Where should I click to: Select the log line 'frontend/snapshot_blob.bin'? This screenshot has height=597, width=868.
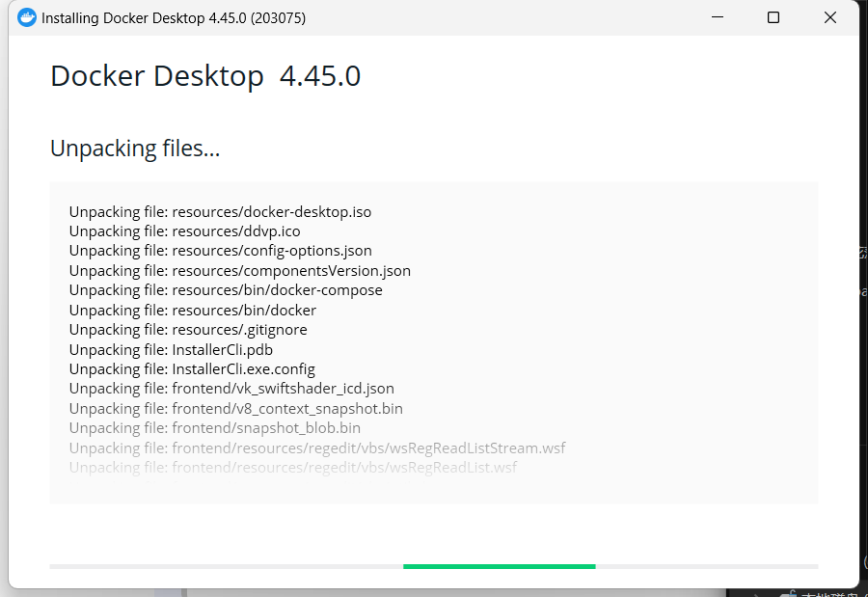[215, 428]
